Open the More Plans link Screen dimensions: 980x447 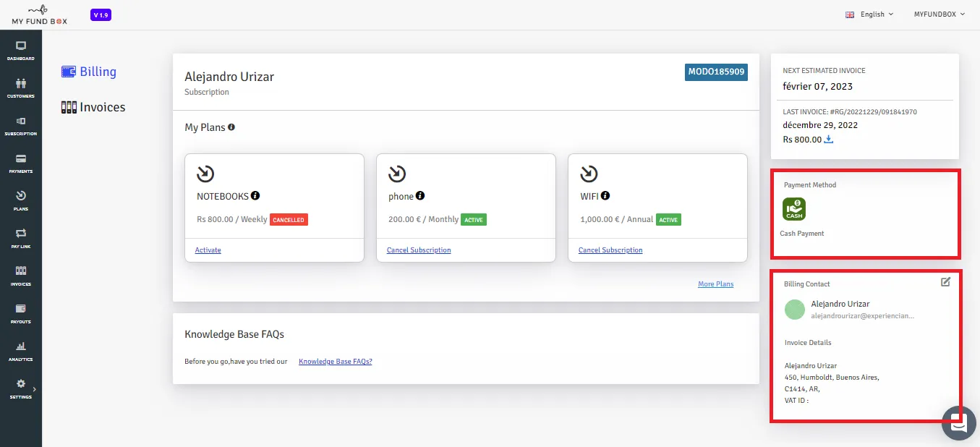click(716, 284)
